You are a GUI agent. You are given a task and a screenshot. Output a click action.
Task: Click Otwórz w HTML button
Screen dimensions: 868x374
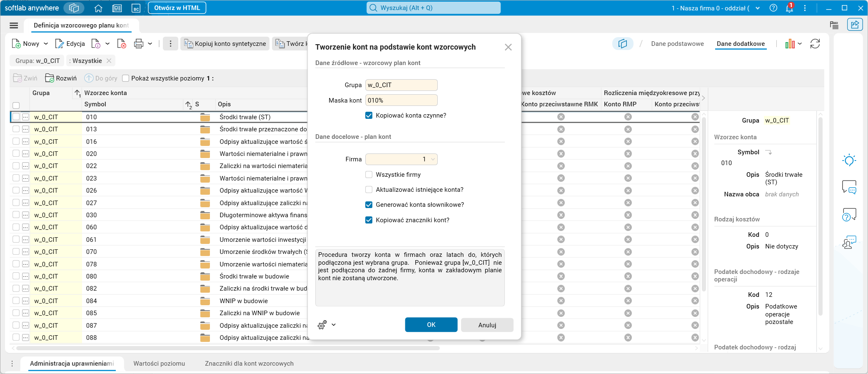click(x=177, y=8)
